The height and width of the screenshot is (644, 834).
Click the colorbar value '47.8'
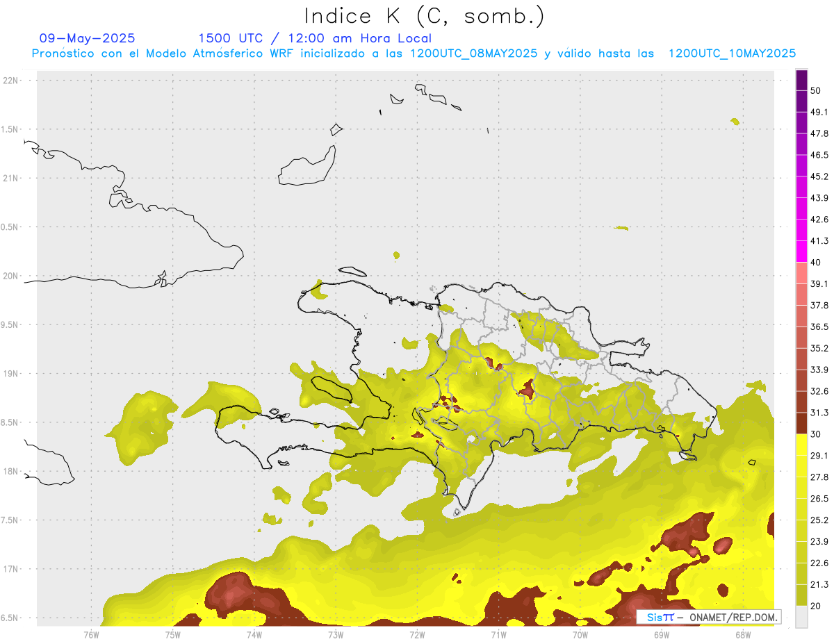(x=819, y=133)
